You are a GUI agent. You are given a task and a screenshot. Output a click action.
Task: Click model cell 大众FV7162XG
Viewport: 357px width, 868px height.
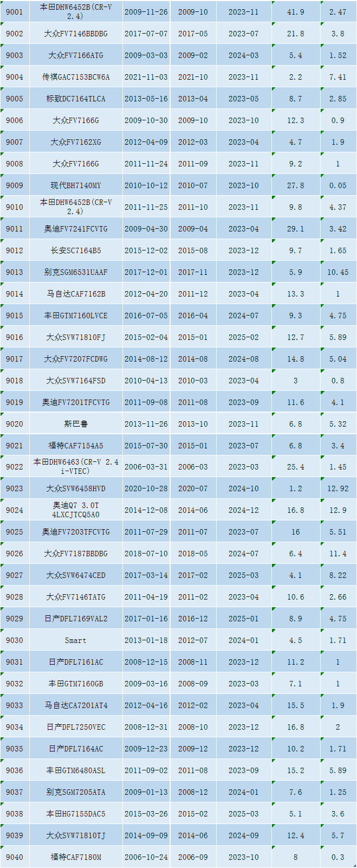76,142
